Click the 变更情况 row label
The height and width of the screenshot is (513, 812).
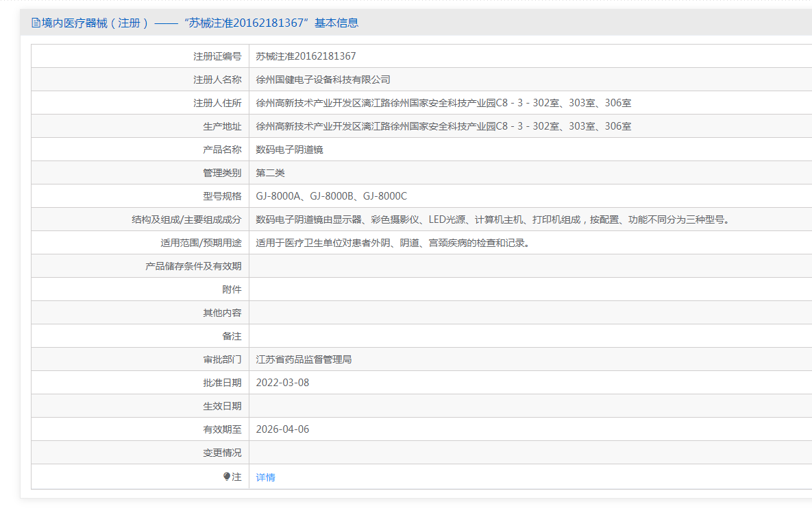tap(222, 453)
